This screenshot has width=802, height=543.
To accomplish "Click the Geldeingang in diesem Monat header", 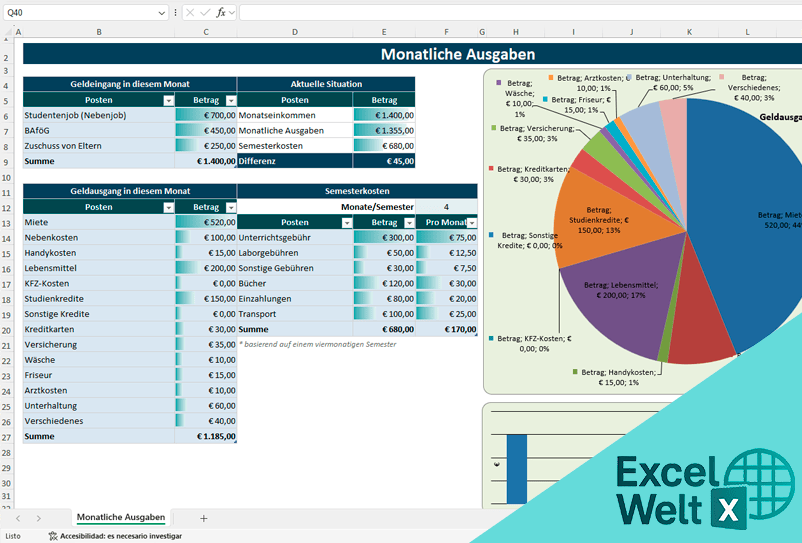I will (x=130, y=84).
